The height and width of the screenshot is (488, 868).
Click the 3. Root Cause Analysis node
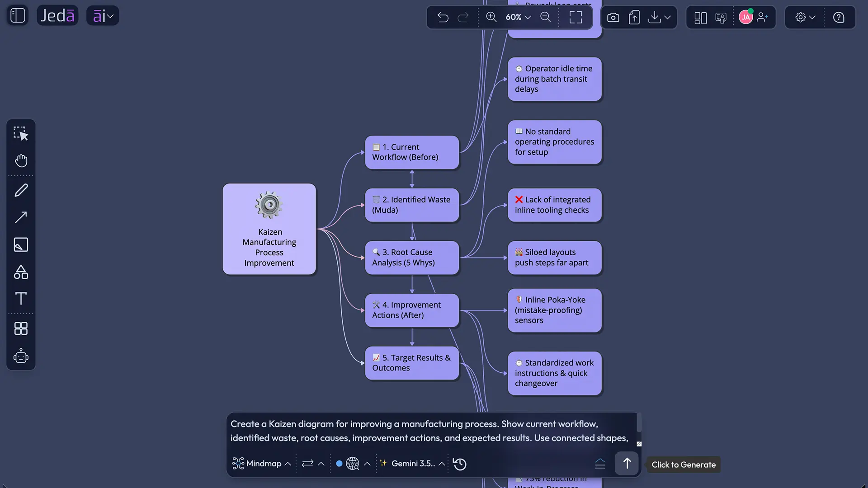click(x=412, y=258)
